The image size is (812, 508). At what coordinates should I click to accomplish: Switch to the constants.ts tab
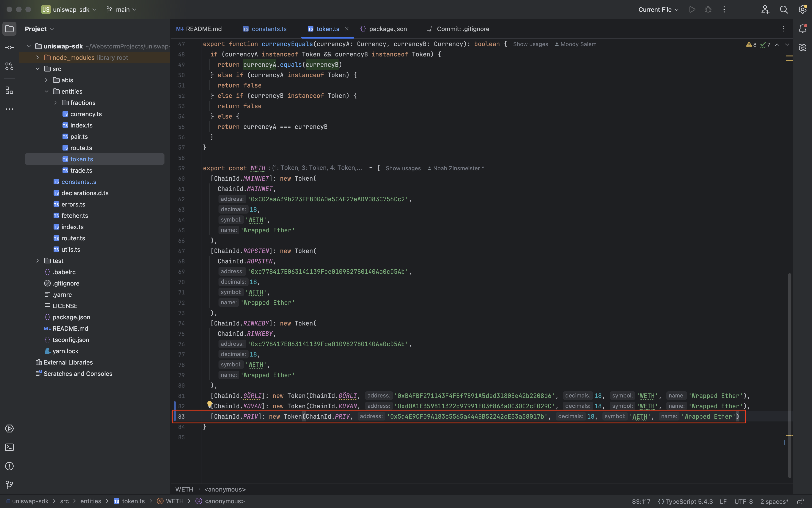point(265,29)
